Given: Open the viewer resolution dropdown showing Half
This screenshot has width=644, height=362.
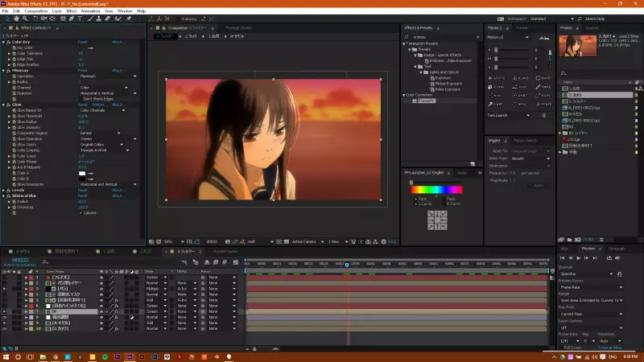Looking at the screenshot, I should click(x=260, y=242).
